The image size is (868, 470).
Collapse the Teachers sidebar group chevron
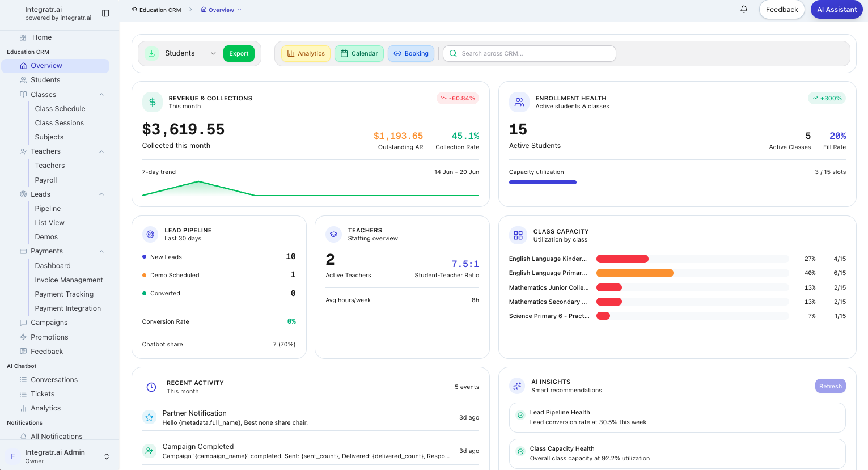coord(101,151)
